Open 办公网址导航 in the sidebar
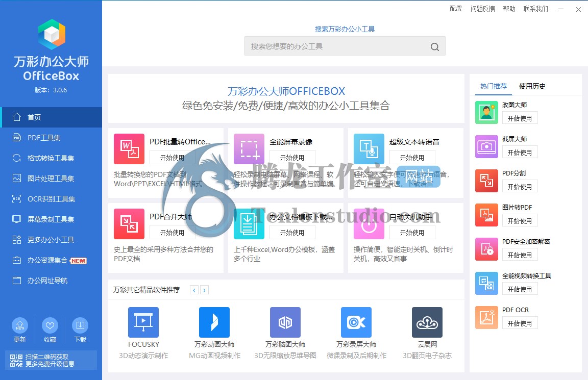Screen dimensions: 588x380 [51, 281]
